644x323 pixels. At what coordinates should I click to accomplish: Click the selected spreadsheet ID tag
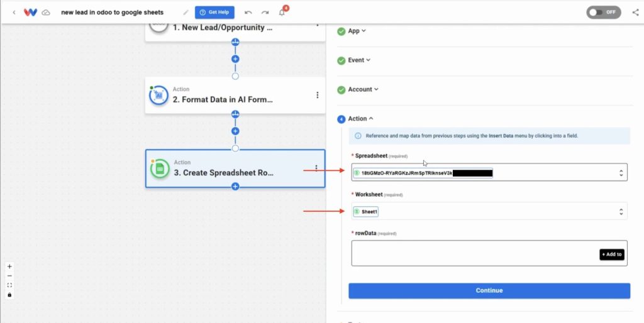tap(423, 173)
